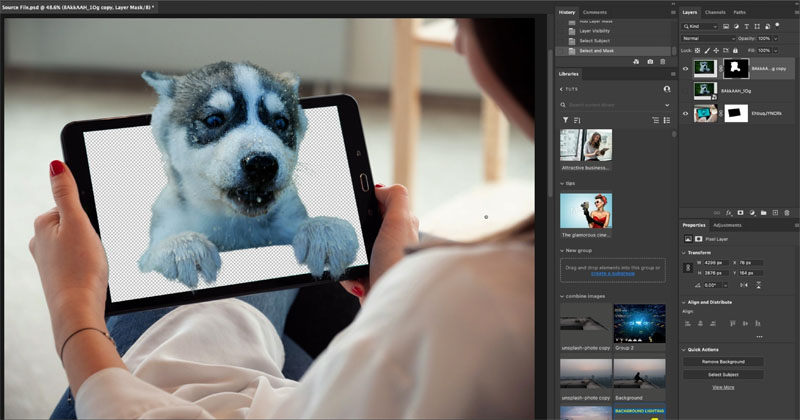Screen dimensions: 800x420
Task: Flip vertical icon in Transform section
Action: (x=759, y=285)
